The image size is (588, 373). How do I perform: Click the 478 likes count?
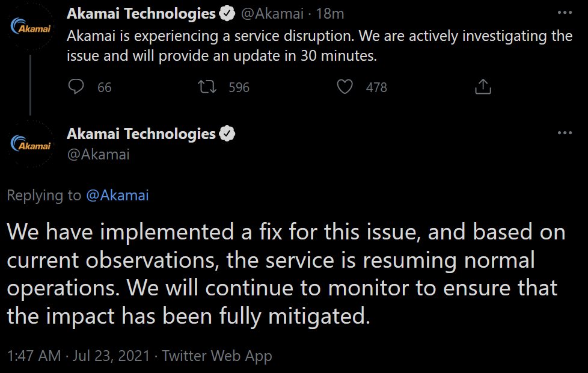(376, 87)
